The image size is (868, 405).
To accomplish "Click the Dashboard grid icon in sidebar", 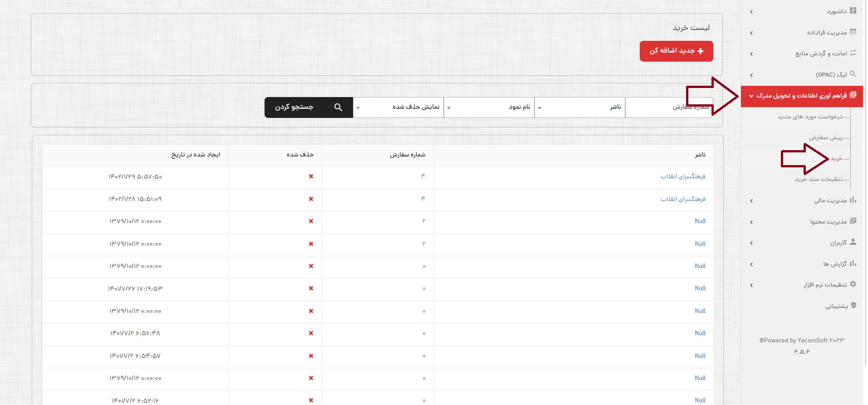I will point(853,11).
